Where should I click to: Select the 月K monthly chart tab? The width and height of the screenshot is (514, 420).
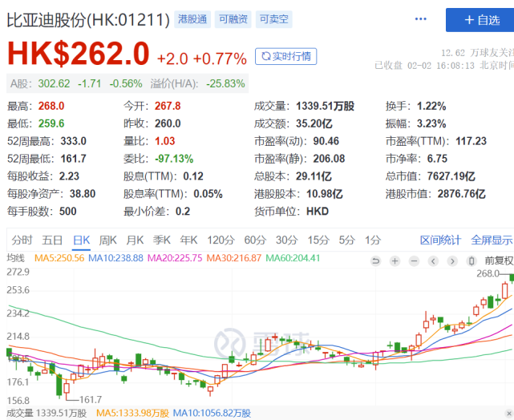(x=135, y=240)
